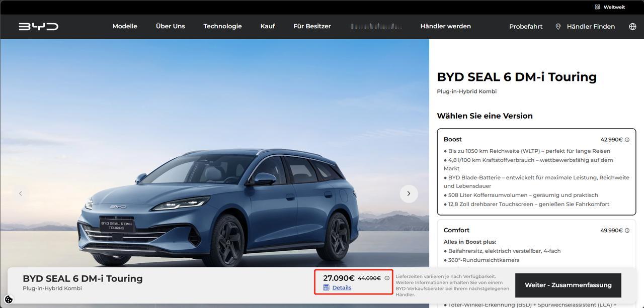Click the Weltweit link
Image resolution: width=644 pixels, height=308 pixels.
click(614, 7)
